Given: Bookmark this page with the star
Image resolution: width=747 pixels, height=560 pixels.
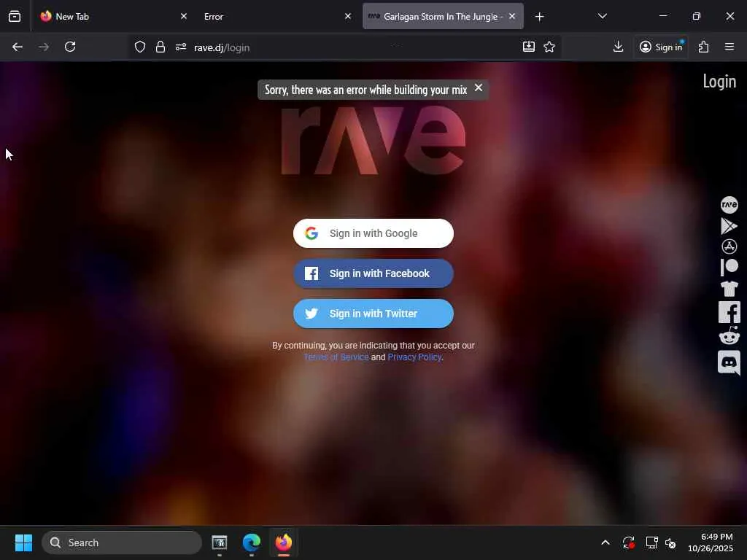Looking at the screenshot, I should (x=549, y=47).
